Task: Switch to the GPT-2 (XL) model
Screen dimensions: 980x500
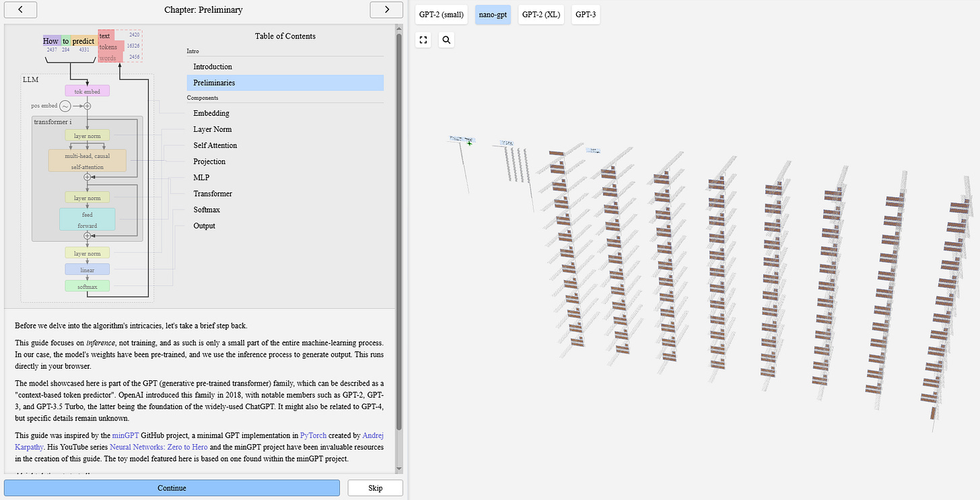Action: click(x=542, y=14)
